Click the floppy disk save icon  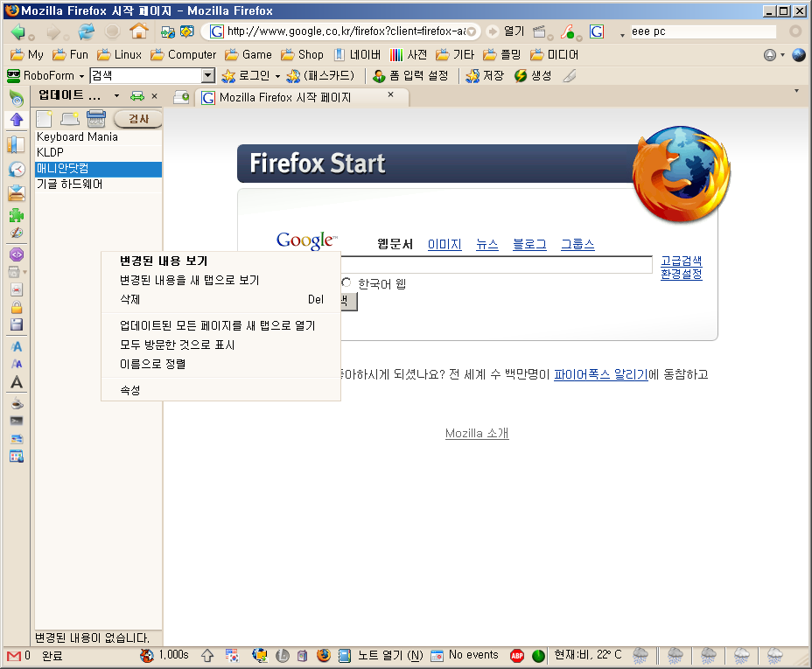[17, 325]
